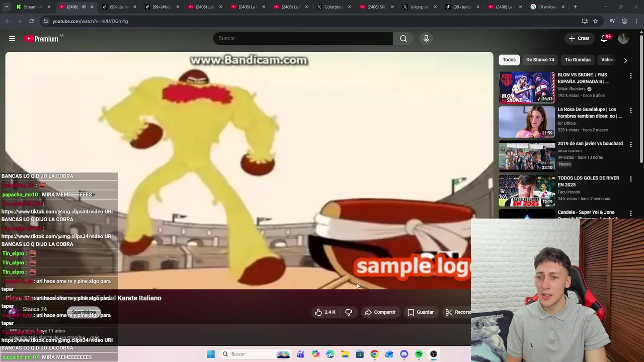Click the Guardar save button
This screenshot has width=644, height=362.
[421, 312]
